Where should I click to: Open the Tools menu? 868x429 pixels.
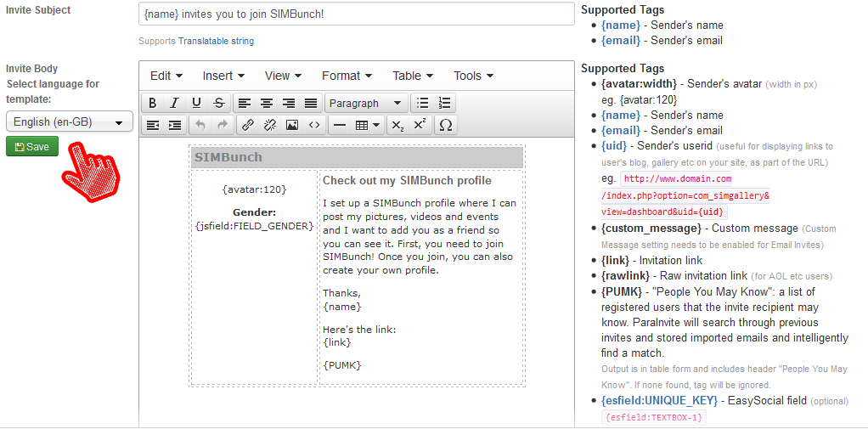coord(473,76)
